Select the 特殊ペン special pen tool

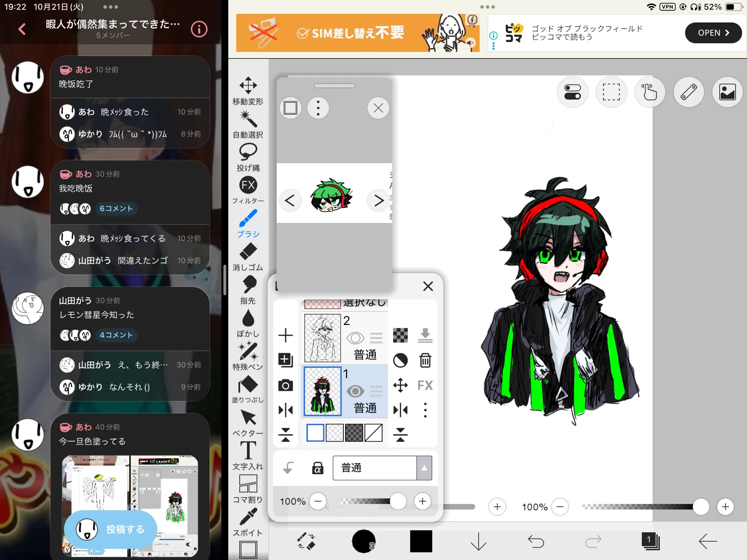click(248, 356)
